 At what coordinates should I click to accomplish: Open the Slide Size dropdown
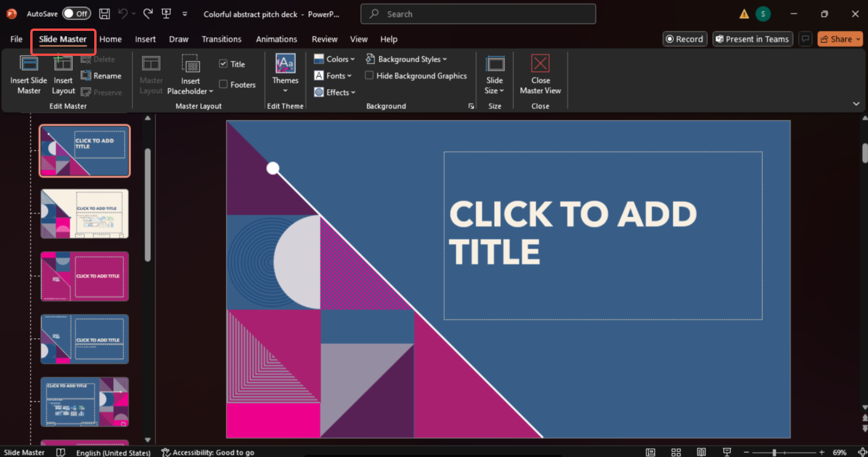pos(495,75)
